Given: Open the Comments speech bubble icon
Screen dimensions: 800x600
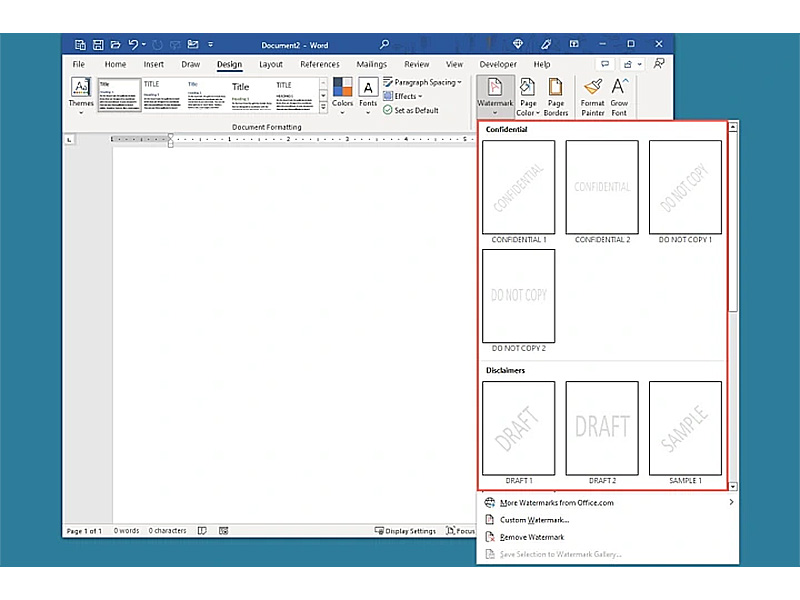Looking at the screenshot, I should pyautogui.click(x=605, y=64).
